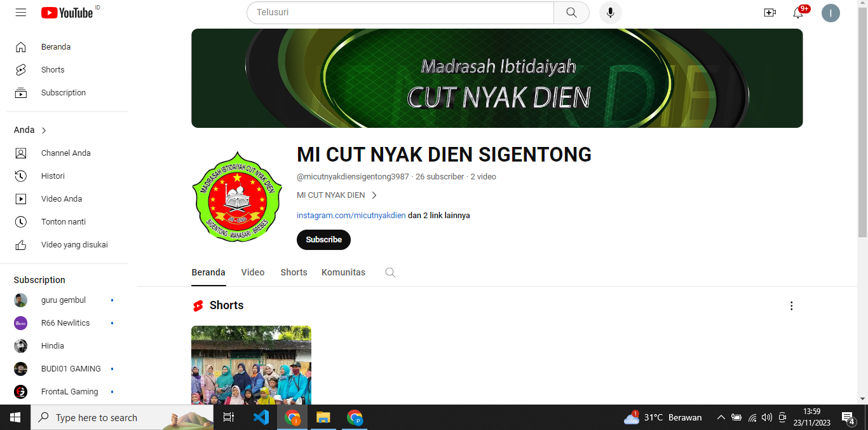Expand the Anda section chevron

(44, 130)
